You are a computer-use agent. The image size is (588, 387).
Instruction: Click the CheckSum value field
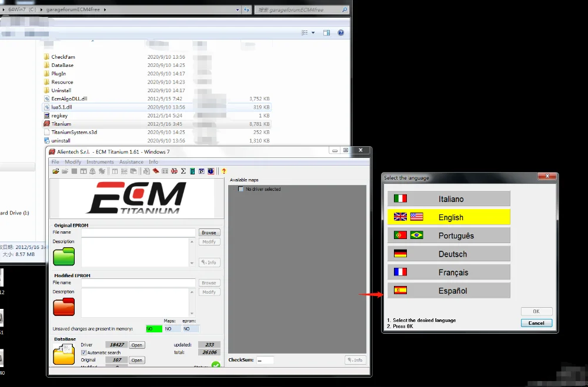[x=265, y=360]
